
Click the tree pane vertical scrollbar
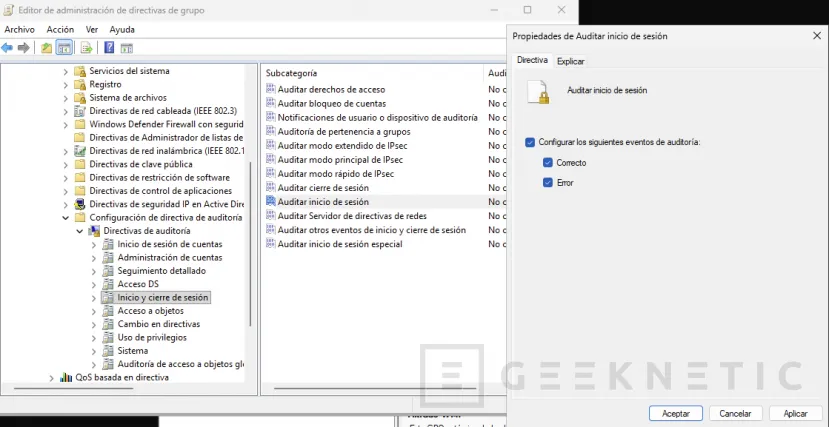point(250,243)
